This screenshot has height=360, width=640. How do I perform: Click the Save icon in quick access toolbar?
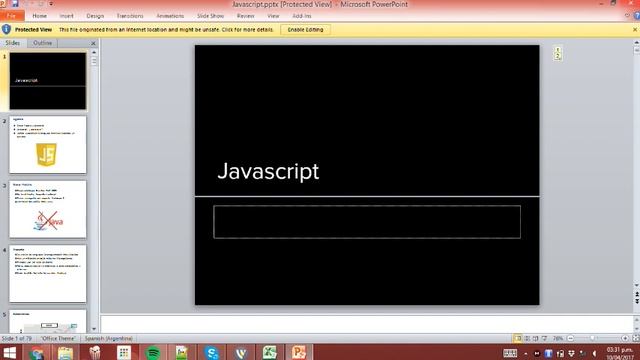pos(15,4)
